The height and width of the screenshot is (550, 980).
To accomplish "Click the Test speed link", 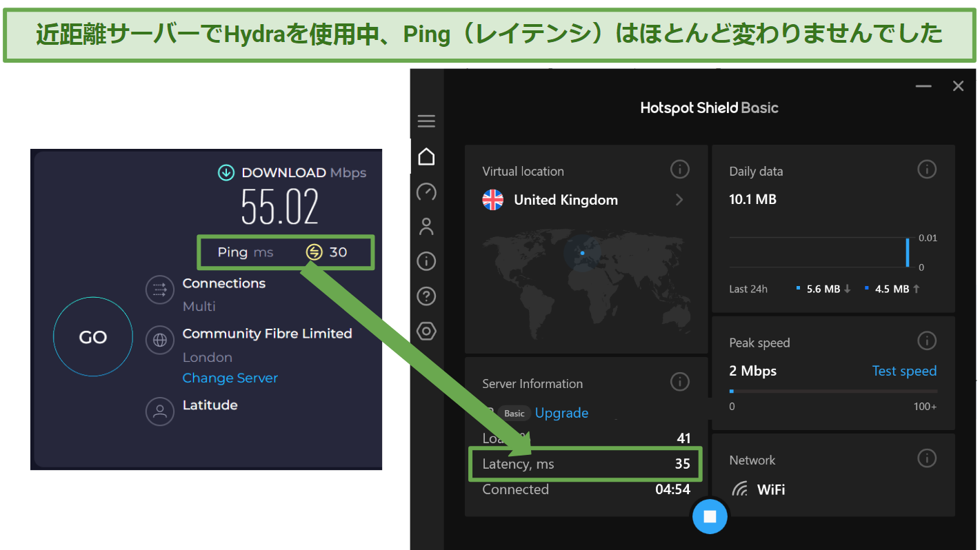I will pyautogui.click(x=904, y=371).
